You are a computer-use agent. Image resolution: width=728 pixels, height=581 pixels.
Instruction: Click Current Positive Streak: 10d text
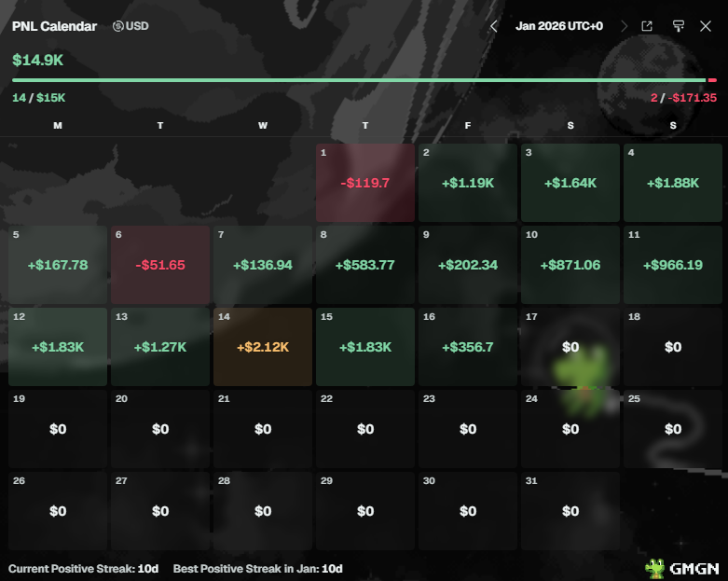(84, 569)
